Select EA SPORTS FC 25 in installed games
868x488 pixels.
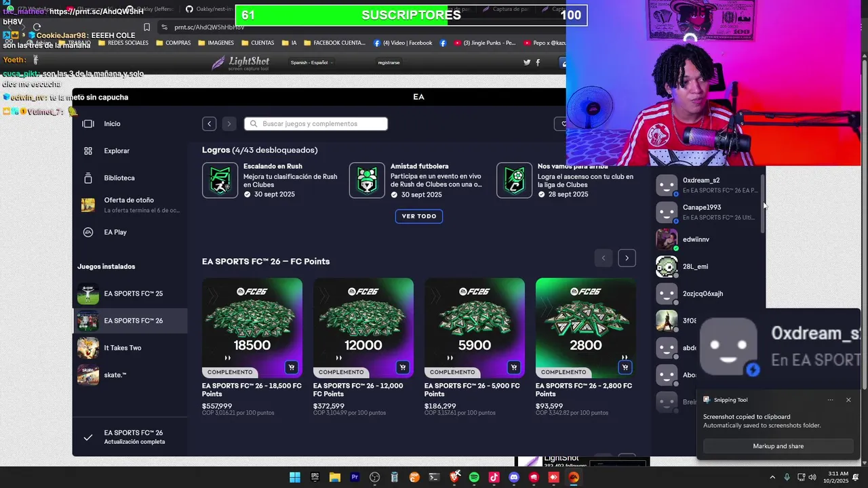click(x=130, y=293)
